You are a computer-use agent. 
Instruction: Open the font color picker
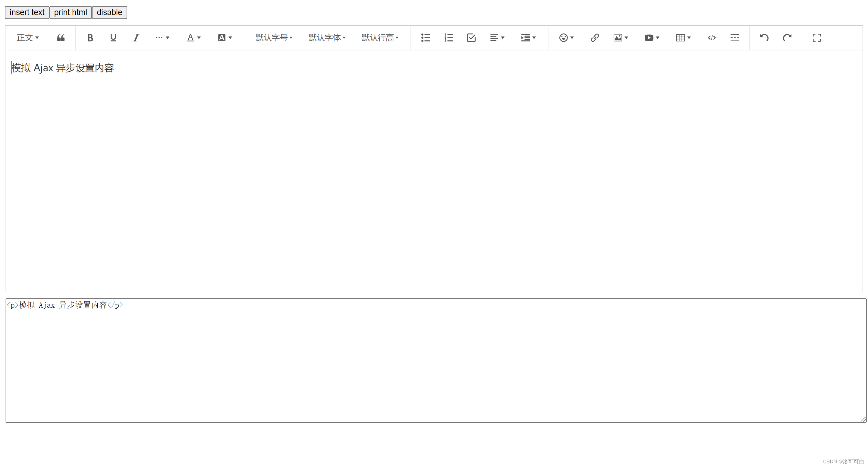pyautogui.click(x=194, y=38)
